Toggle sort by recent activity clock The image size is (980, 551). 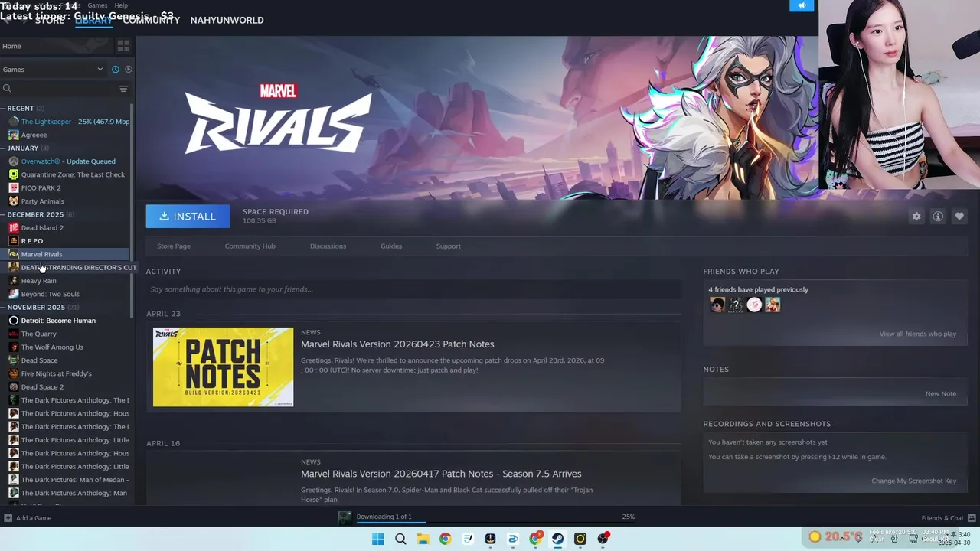116,69
